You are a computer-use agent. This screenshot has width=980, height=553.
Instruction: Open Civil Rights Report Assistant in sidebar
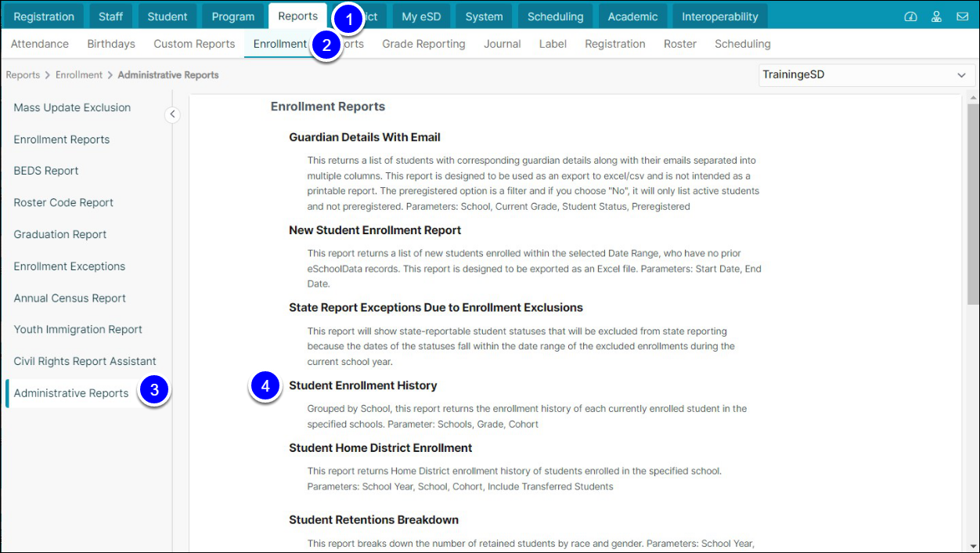tap(85, 361)
